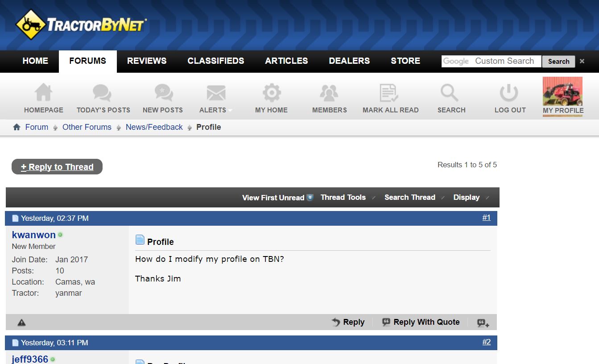Switch to the Classifieds tab
This screenshot has height=364, width=599.
click(x=215, y=61)
